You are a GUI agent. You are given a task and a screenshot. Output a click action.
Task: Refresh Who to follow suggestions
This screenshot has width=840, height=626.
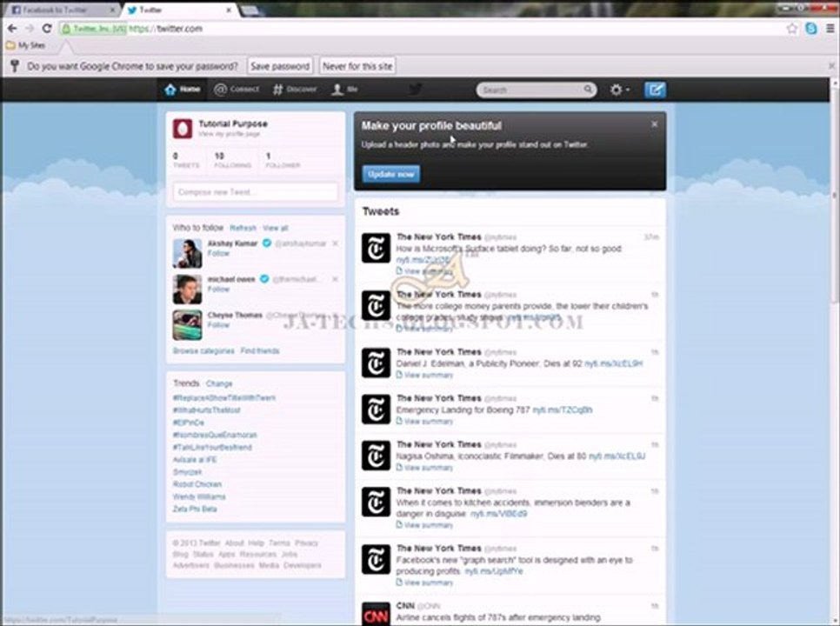(x=243, y=228)
